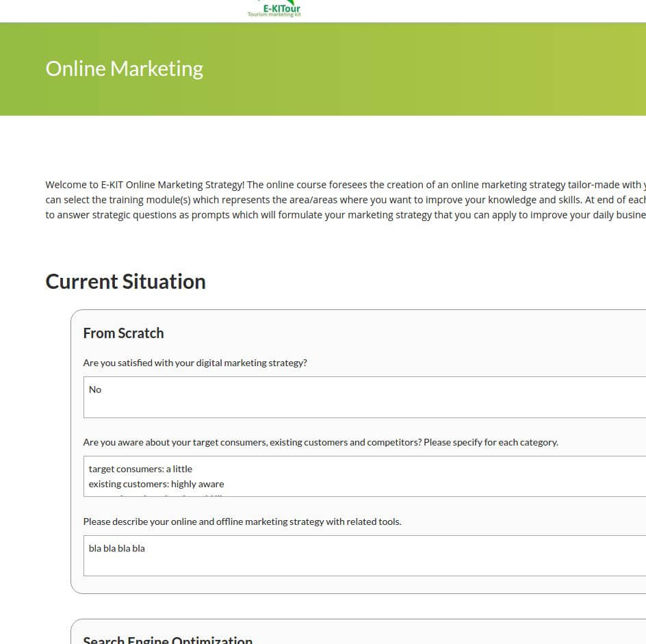Viewport: 646px width, 644px height.
Task: Click the 'target consumers: a little' line
Action: coord(140,469)
